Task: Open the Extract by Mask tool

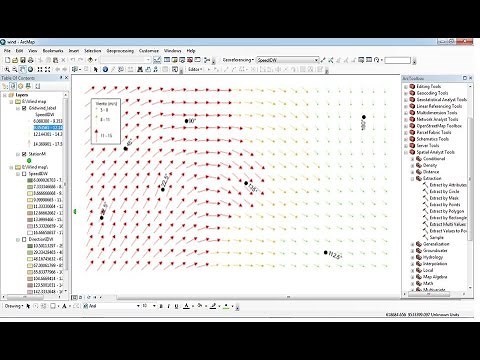Action: (444, 198)
